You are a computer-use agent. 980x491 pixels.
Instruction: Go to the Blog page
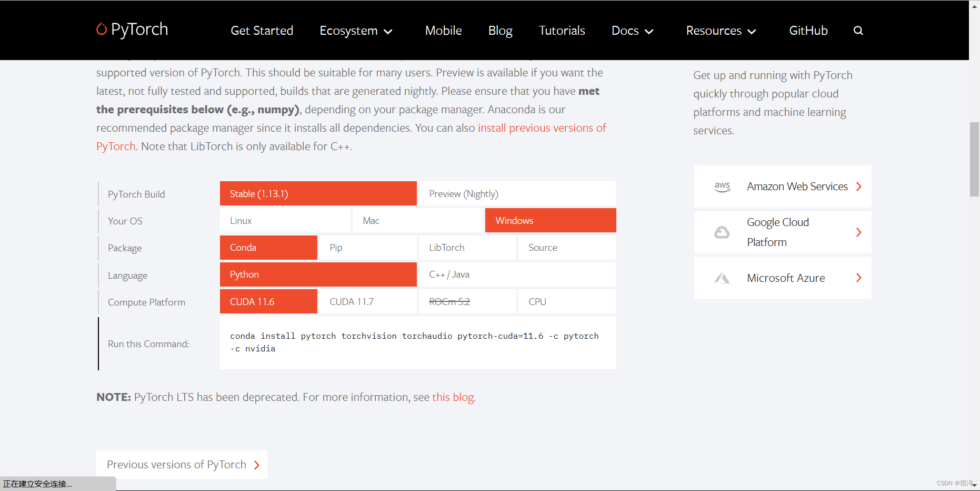500,31
